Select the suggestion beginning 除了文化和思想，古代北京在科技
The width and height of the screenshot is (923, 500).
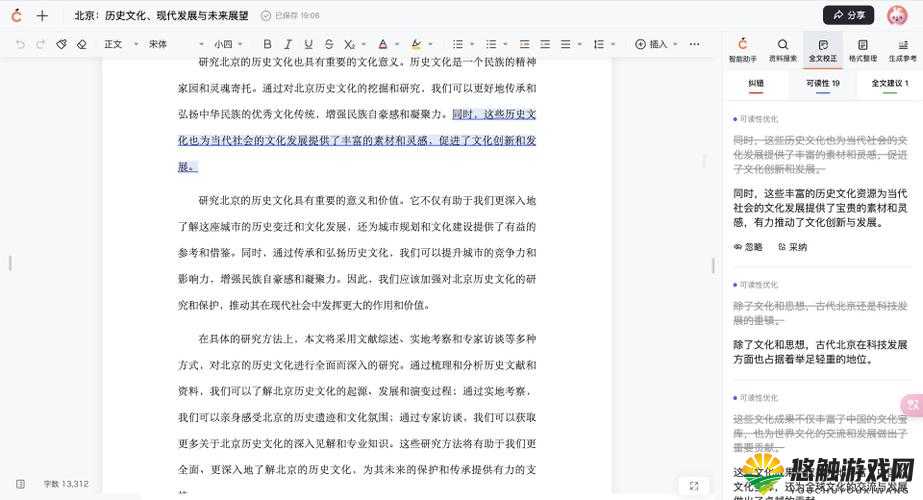[x=820, y=352]
